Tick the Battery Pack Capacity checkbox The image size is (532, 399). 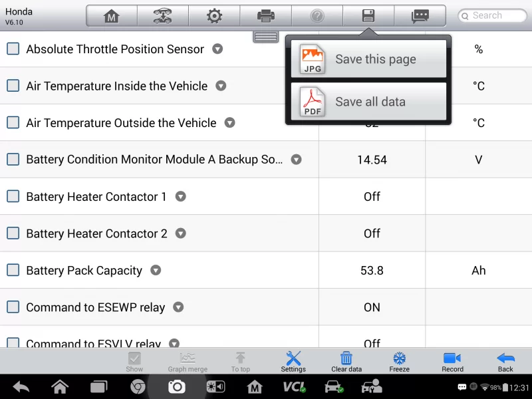(x=13, y=270)
